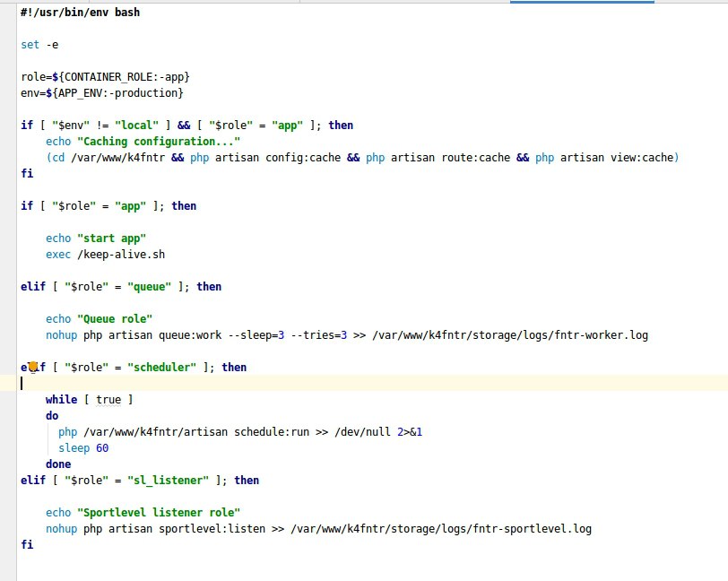Place cursor on 'set -e' line

pyautogui.click(x=39, y=45)
